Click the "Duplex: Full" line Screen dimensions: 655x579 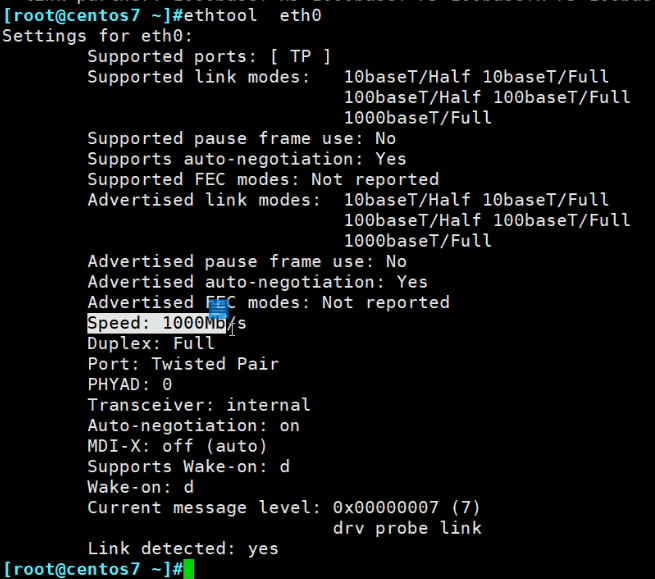click(x=151, y=343)
